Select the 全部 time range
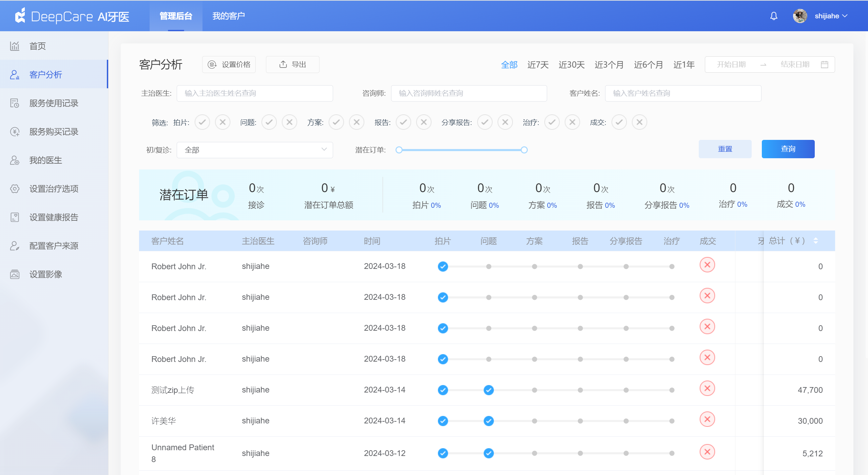 [509, 65]
